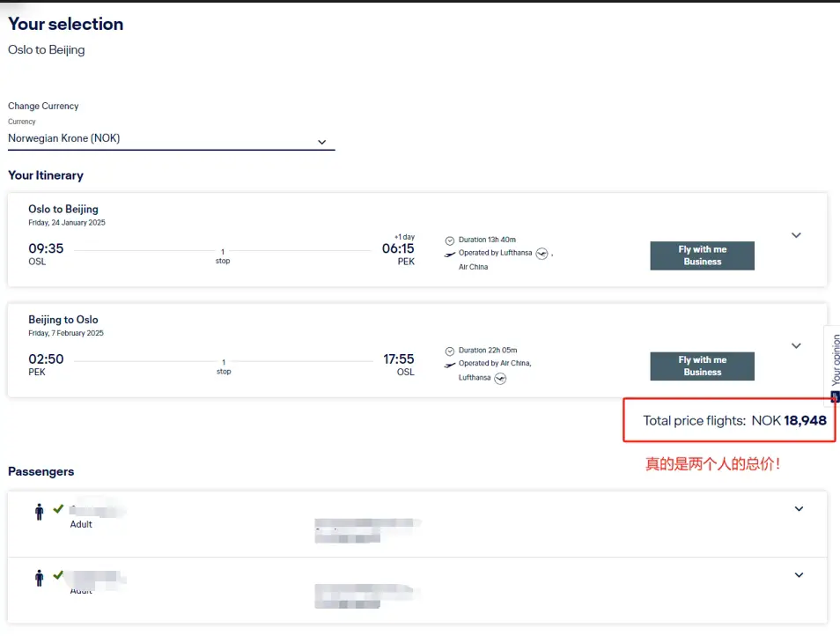The width and height of the screenshot is (840, 636).
Task: Expand the second passenger's details
Action: coord(799,574)
